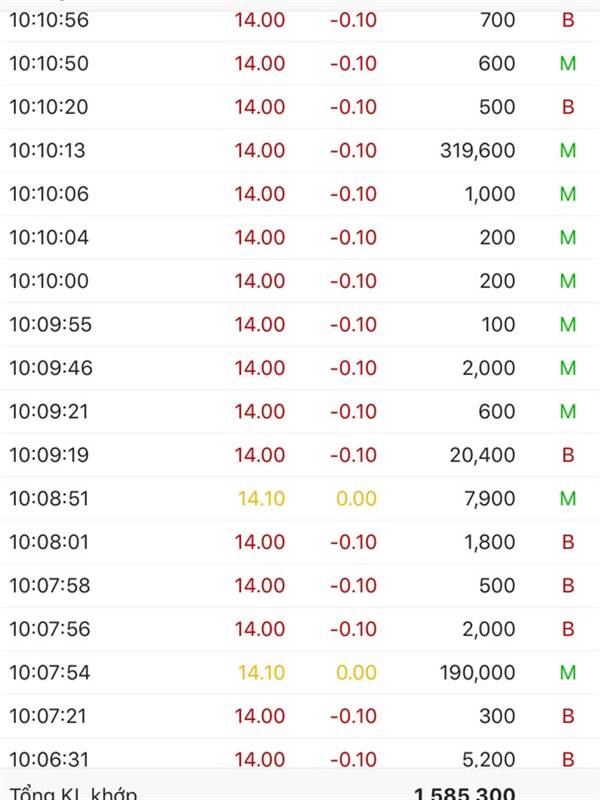
Task: Select the B marker on the 10:09:19 row
Action: tap(568, 455)
